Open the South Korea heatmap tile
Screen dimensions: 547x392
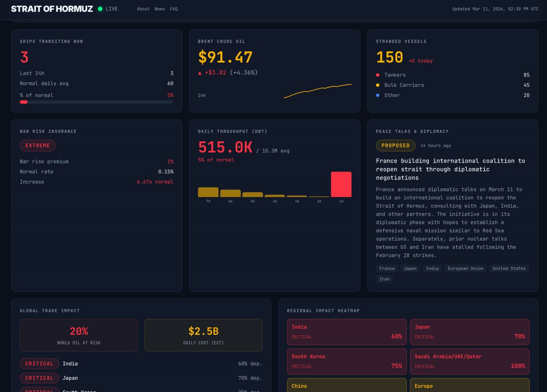[x=346, y=361]
